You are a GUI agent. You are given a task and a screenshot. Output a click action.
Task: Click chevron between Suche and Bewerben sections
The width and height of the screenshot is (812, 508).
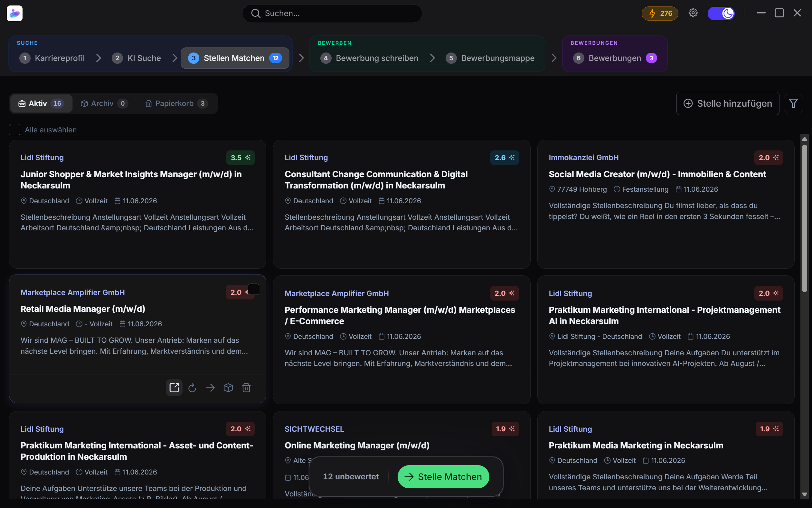pyautogui.click(x=301, y=58)
